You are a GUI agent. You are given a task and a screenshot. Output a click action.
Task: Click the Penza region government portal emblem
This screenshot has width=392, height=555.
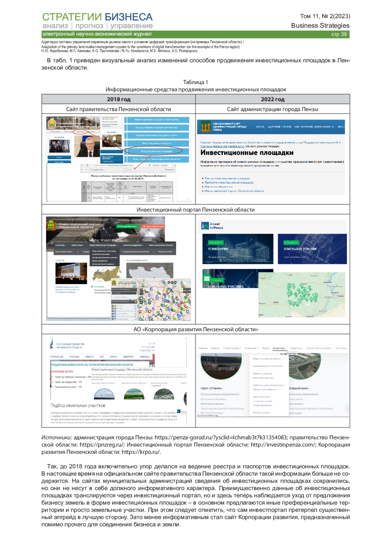pos(51,124)
